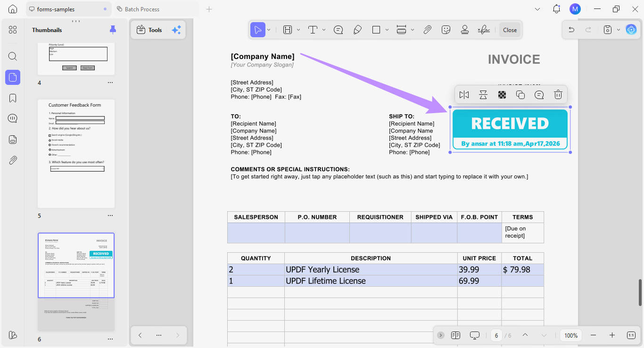Viewport: 644px width, 348px height.
Task: Open the comments list panel in sidebar
Action: pyautogui.click(x=13, y=118)
